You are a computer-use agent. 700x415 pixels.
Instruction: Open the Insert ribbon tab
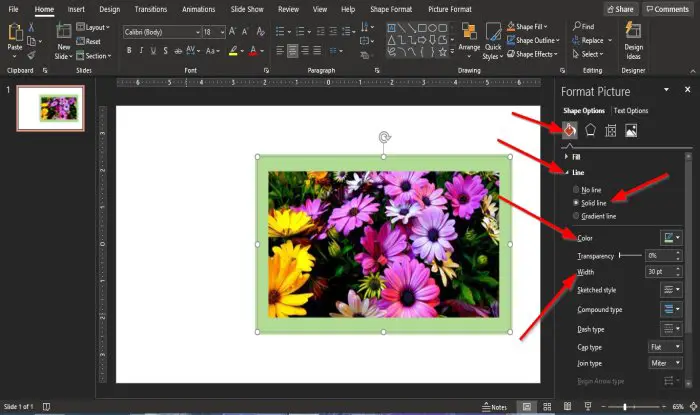click(x=76, y=9)
